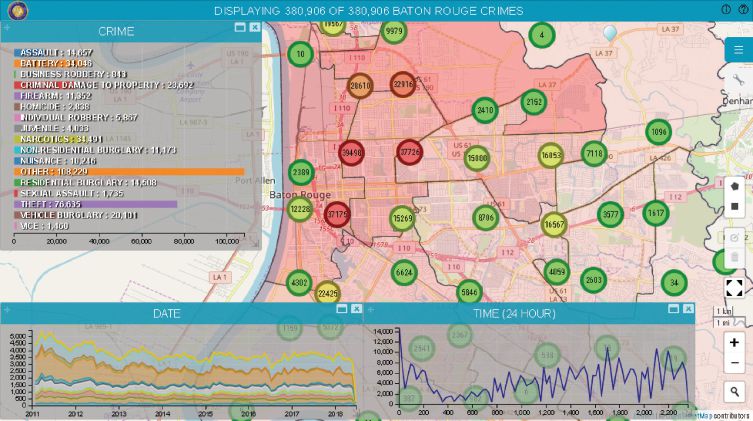Click the info icon in header
This screenshot has width=753, height=421.
pyautogui.click(x=726, y=9)
